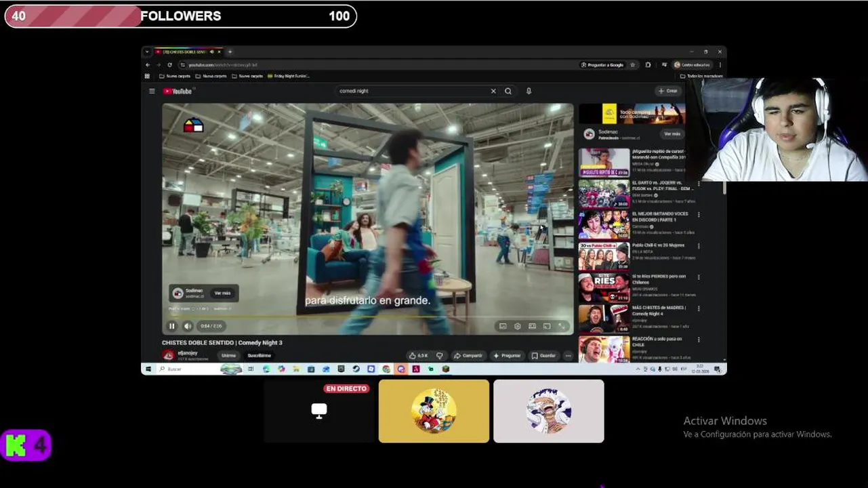Click the video progress bar
The image size is (868, 488).
click(x=367, y=317)
